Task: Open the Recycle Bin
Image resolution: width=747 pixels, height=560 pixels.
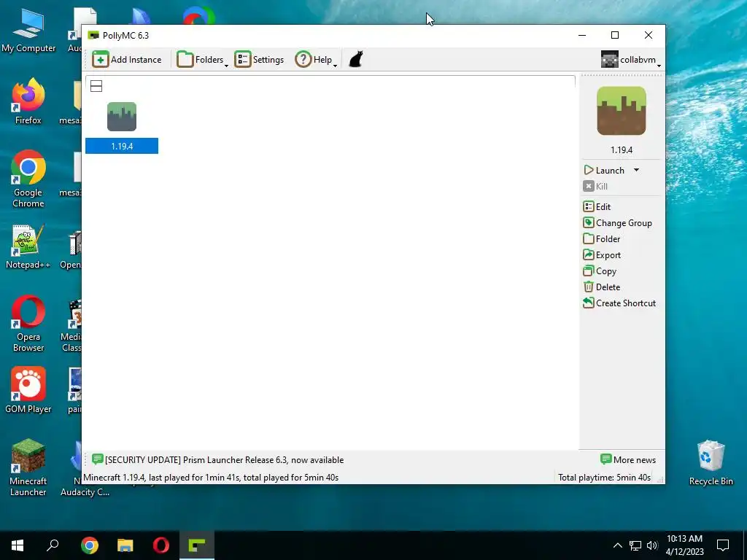Action: [x=711, y=463]
